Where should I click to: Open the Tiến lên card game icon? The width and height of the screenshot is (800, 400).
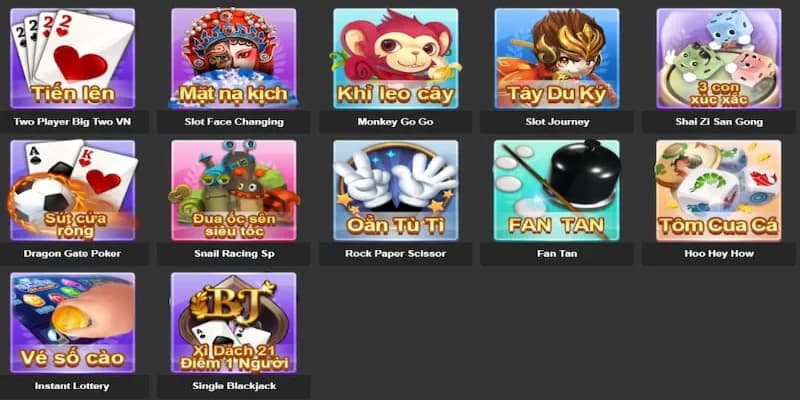click(72, 58)
